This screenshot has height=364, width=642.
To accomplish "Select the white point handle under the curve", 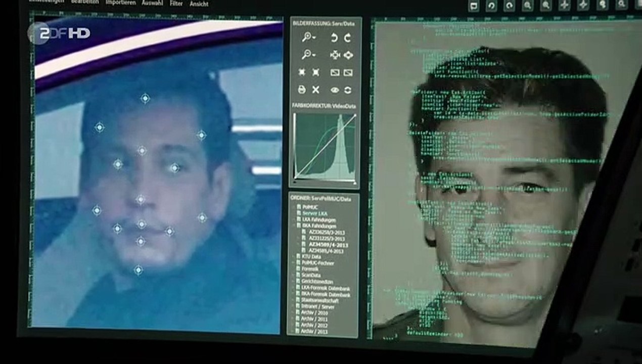I will [x=354, y=182].
